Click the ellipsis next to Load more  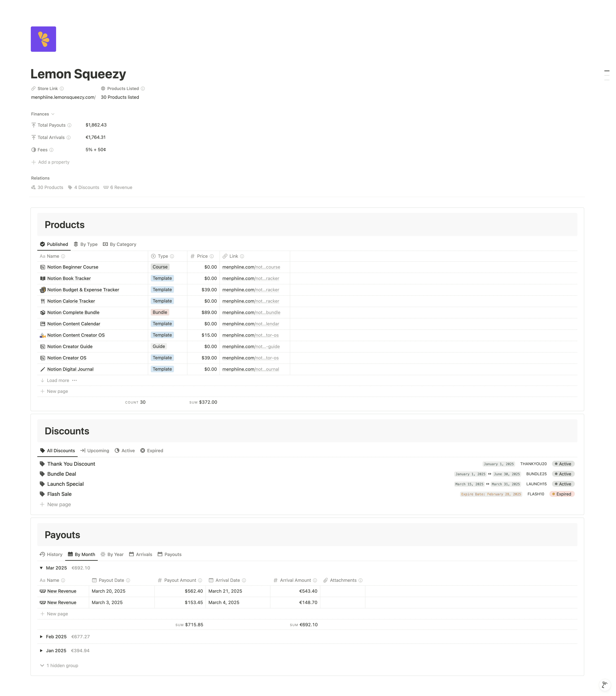[x=75, y=380]
